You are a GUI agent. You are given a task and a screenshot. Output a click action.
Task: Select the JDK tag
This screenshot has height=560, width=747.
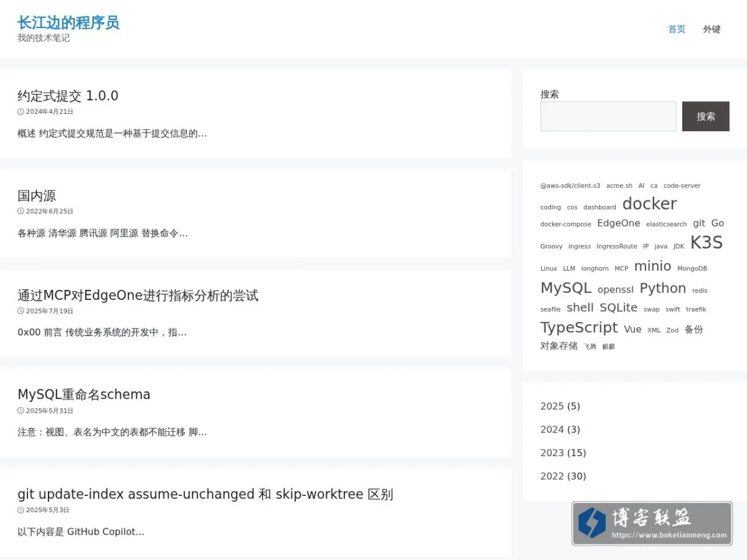[x=679, y=246]
